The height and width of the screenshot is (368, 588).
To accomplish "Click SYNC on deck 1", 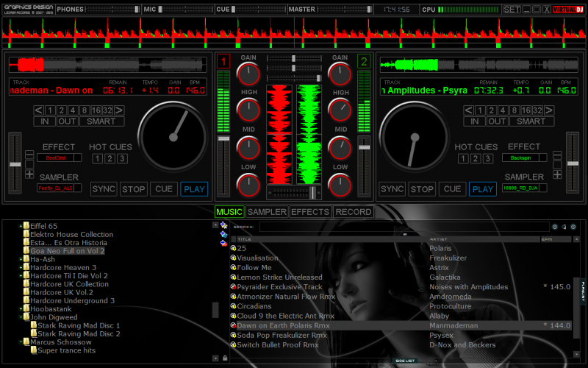I will pyautogui.click(x=104, y=189).
